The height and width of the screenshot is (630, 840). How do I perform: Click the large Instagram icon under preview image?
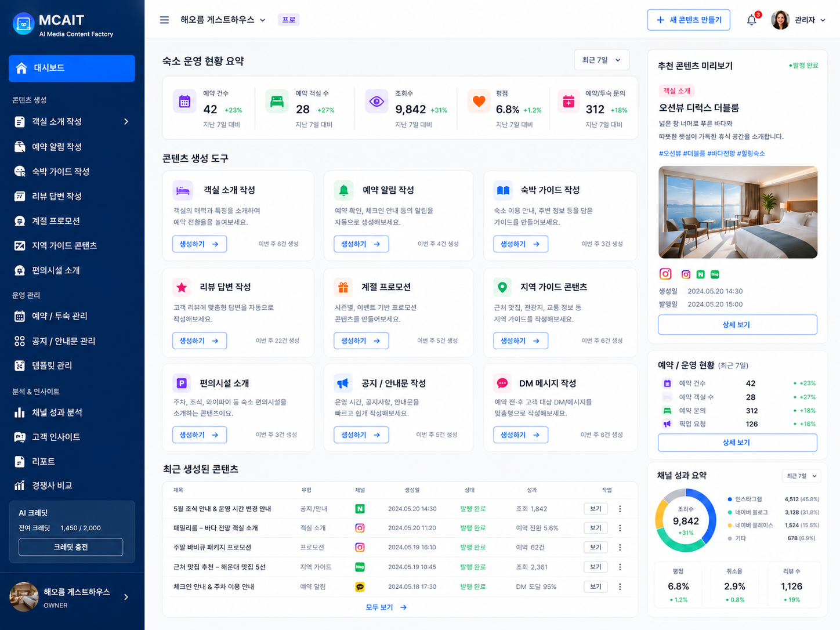(x=665, y=274)
